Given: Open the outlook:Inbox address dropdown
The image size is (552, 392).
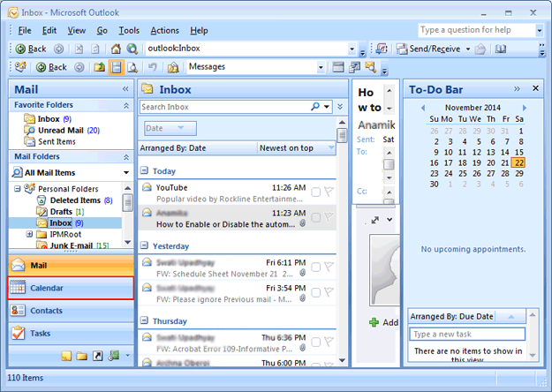Looking at the screenshot, I should pyautogui.click(x=352, y=49).
